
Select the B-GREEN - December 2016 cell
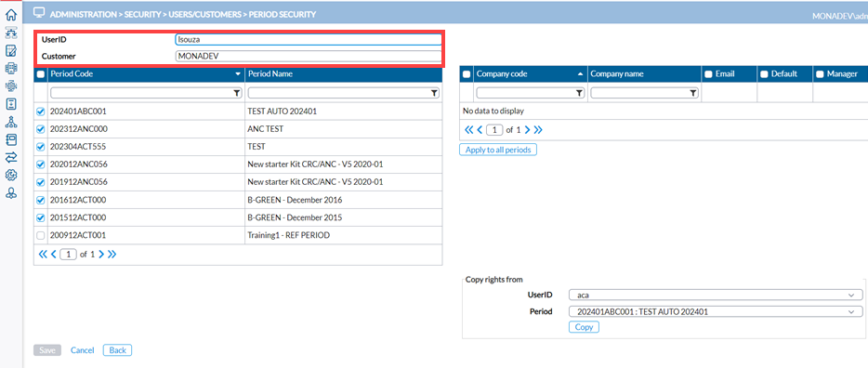pos(343,200)
